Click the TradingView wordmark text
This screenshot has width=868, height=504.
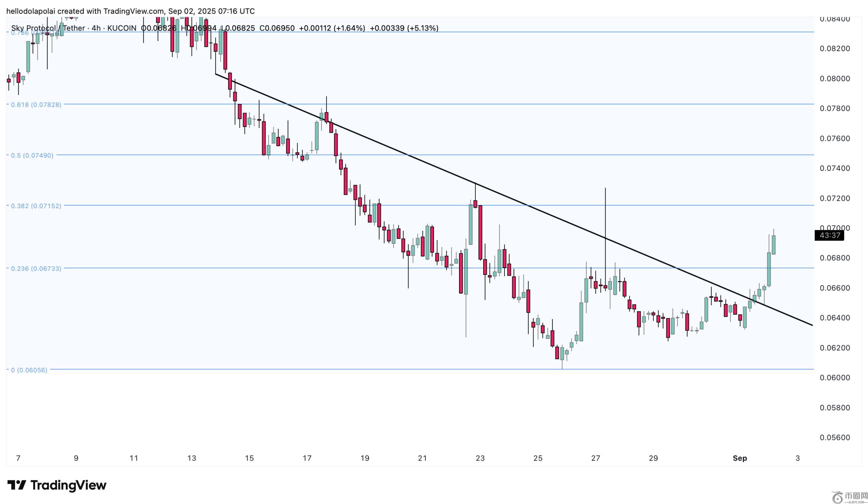tap(68, 485)
